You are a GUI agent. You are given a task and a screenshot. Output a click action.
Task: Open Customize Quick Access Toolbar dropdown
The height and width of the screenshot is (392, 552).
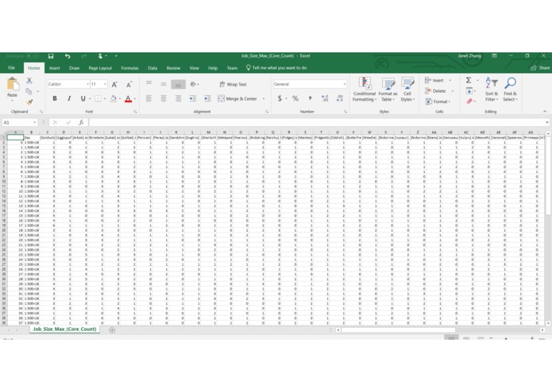click(116, 56)
